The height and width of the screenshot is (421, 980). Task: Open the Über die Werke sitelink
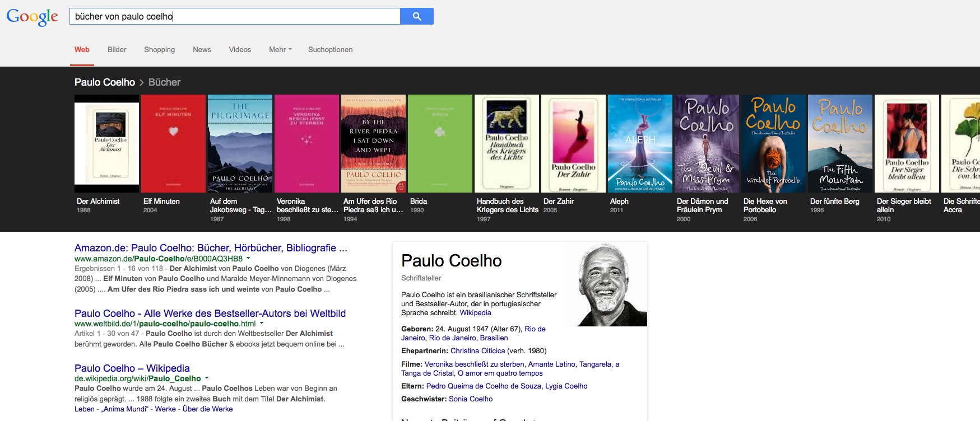click(x=207, y=409)
